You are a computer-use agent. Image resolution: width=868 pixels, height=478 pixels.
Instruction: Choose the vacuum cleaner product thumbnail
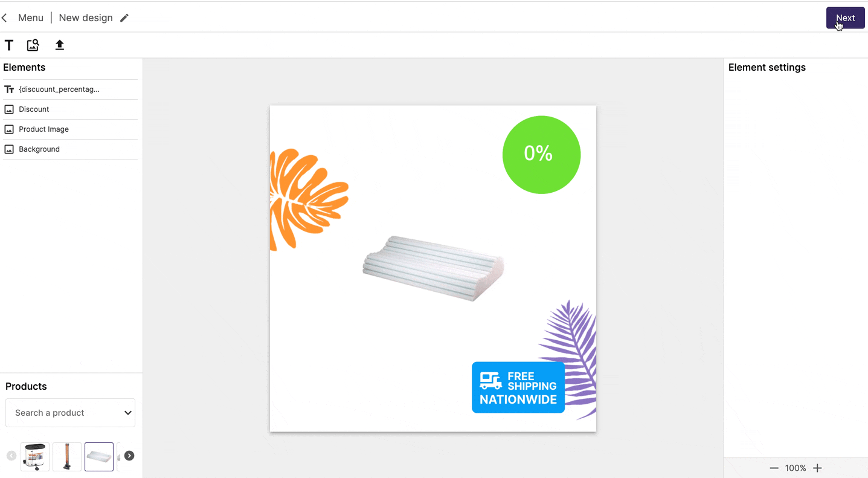click(x=35, y=456)
